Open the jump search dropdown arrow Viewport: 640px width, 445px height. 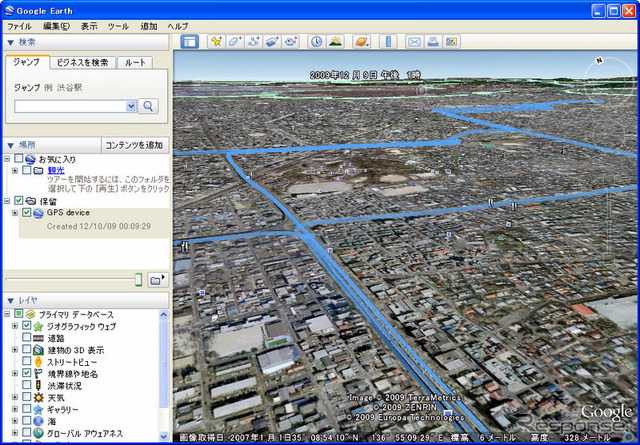coord(131,106)
